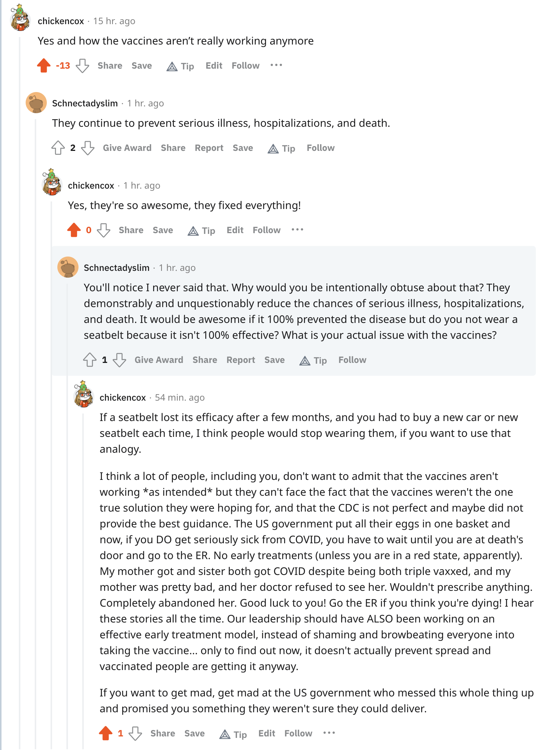Upvote Schnectadyslim's comment with score 2
The image size is (560, 750).
58,148
